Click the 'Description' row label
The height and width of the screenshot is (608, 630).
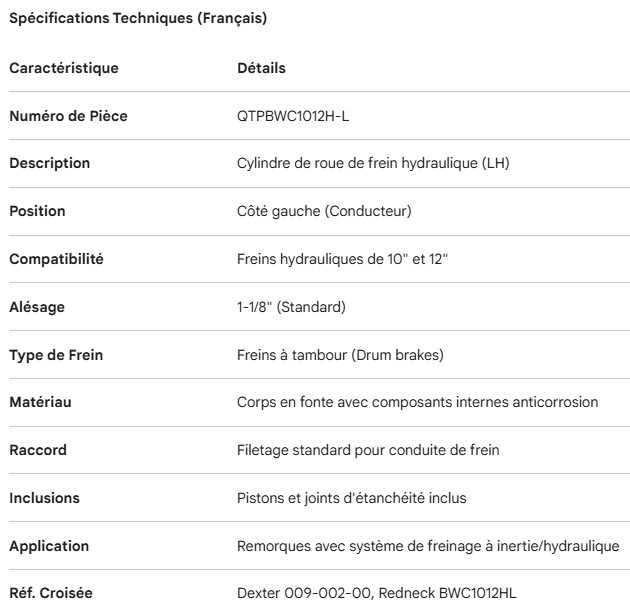(x=49, y=163)
